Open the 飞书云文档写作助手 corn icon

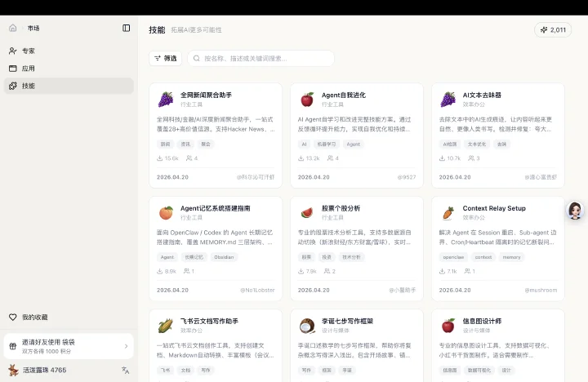pyautogui.click(x=165, y=326)
